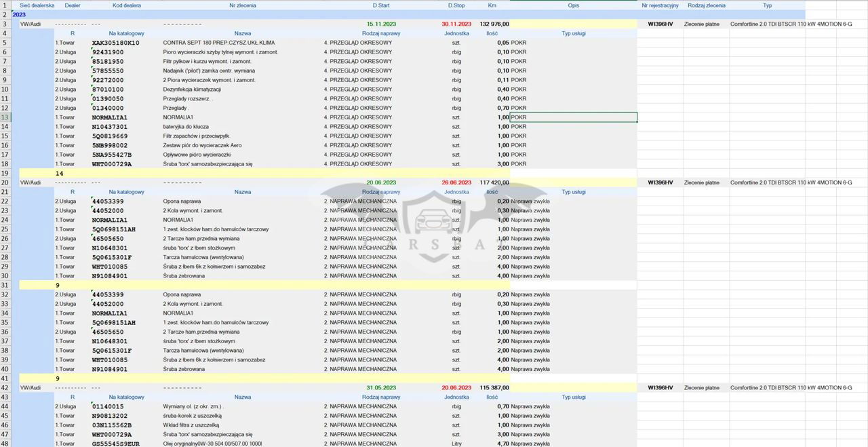The width and height of the screenshot is (868, 447).
Task: Click part number GS55545S9EUR cell
Action: click(x=115, y=444)
